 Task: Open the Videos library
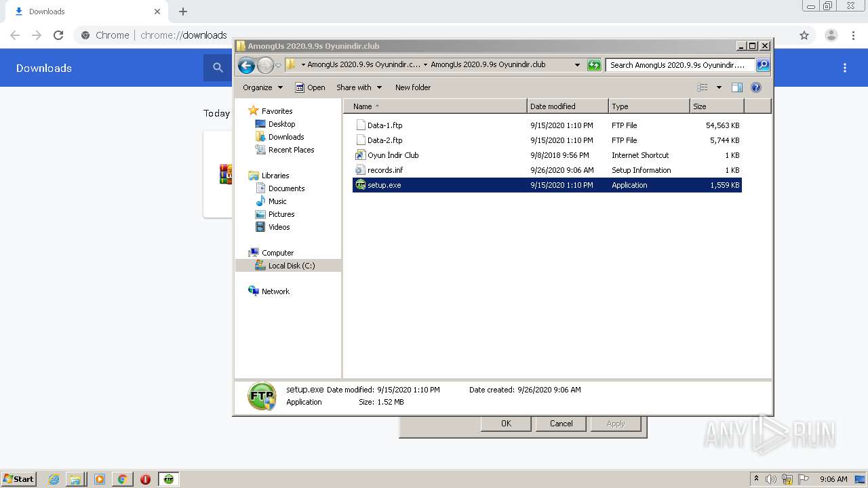[x=273, y=227]
